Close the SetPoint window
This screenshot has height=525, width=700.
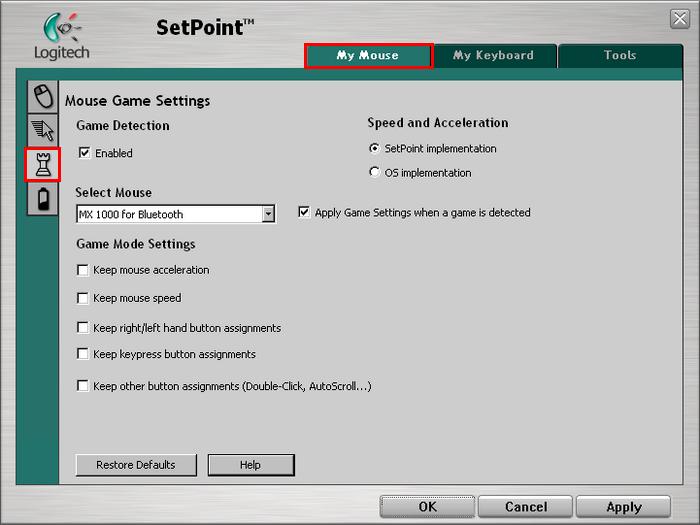[x=679, y=19]
